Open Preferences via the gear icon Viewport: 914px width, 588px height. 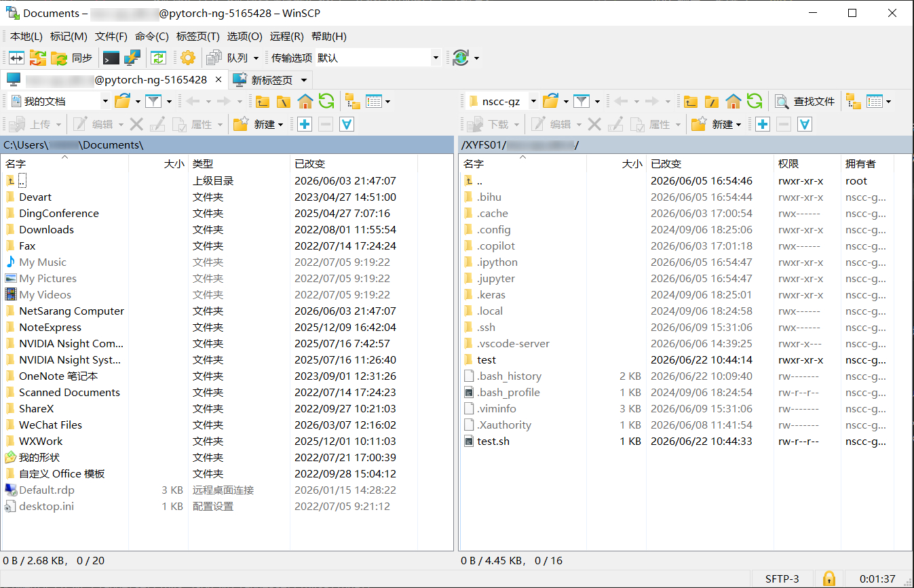188,58
